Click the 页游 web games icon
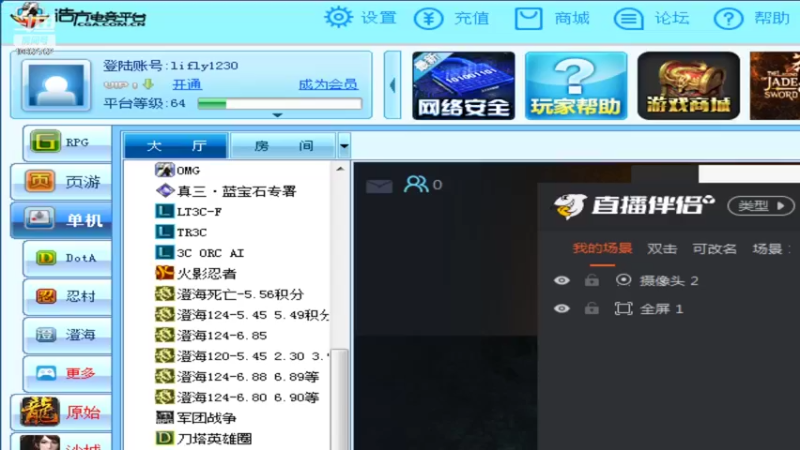The height and width of the screenshot is (450, 800). [x=40, y=181]
